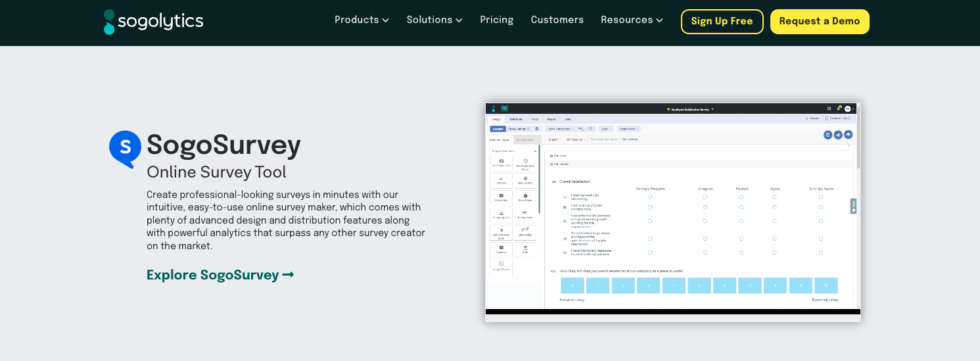Open the All Pages dropdown in editor

click(x=576, y=139)
